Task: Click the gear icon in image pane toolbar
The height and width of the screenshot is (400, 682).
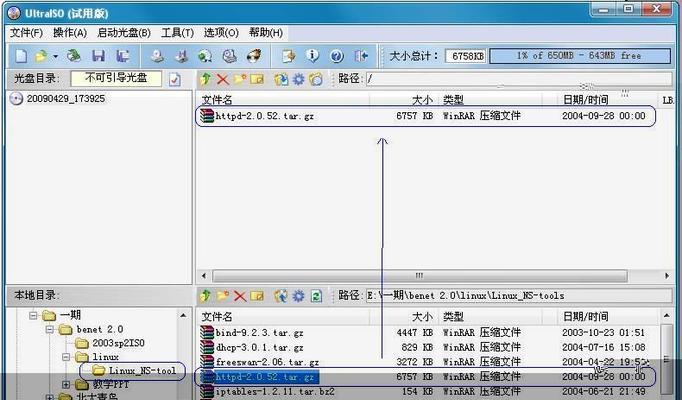Action: tap(298, 79)
